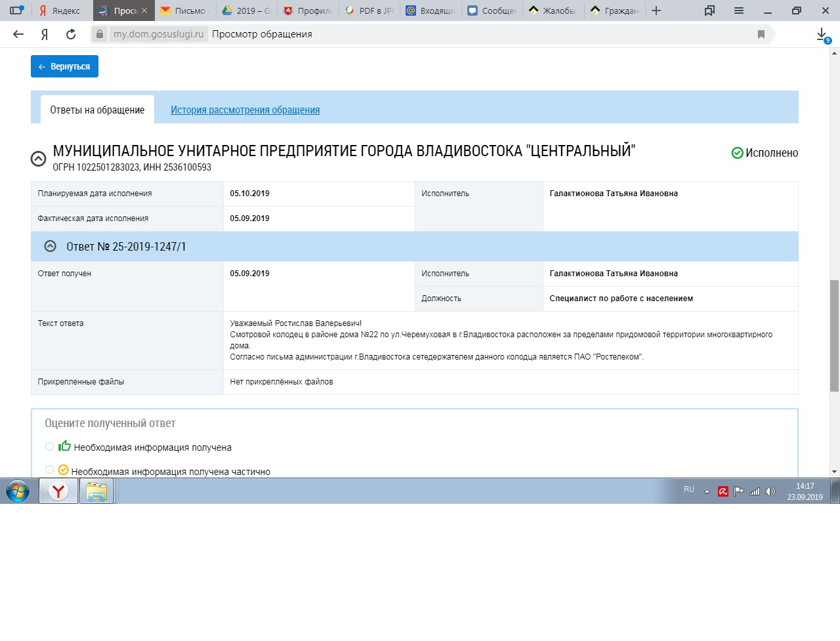Launch Yandex Browser from the taskbar
The height and width of the screenshot is (641, 840).
58,491
